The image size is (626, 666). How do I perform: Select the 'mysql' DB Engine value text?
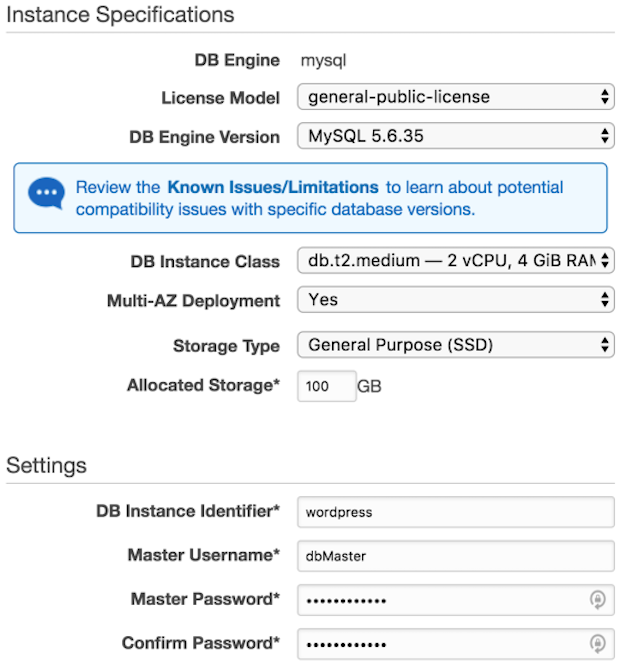click(324, 61)
